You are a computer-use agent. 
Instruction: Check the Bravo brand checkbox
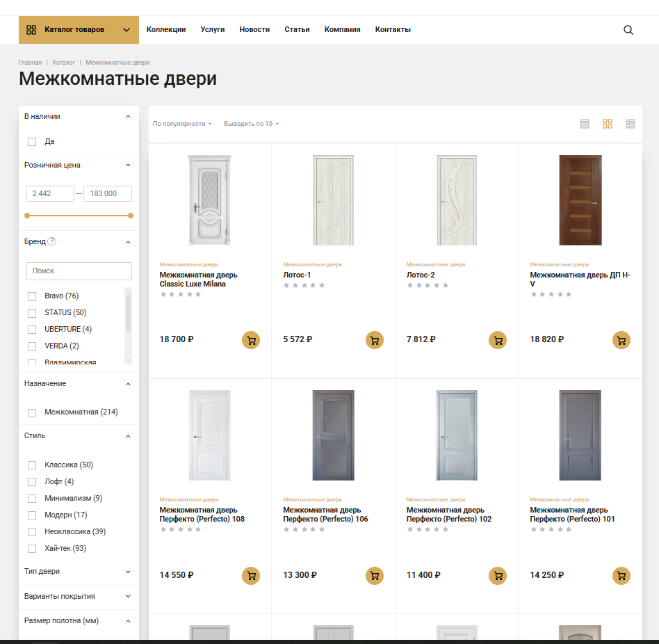pyautogui.click(x=32, y=296)
